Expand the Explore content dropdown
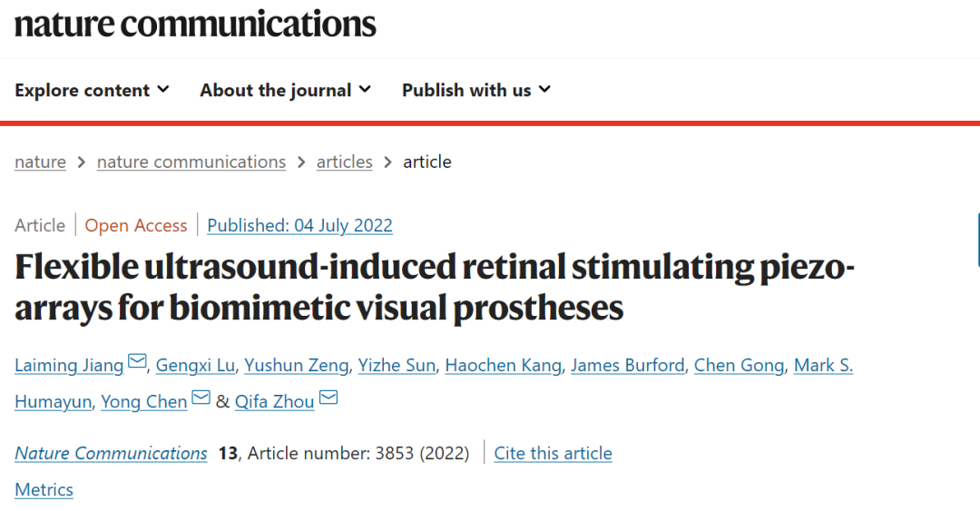The image size is (980, 511). (92, 90)
